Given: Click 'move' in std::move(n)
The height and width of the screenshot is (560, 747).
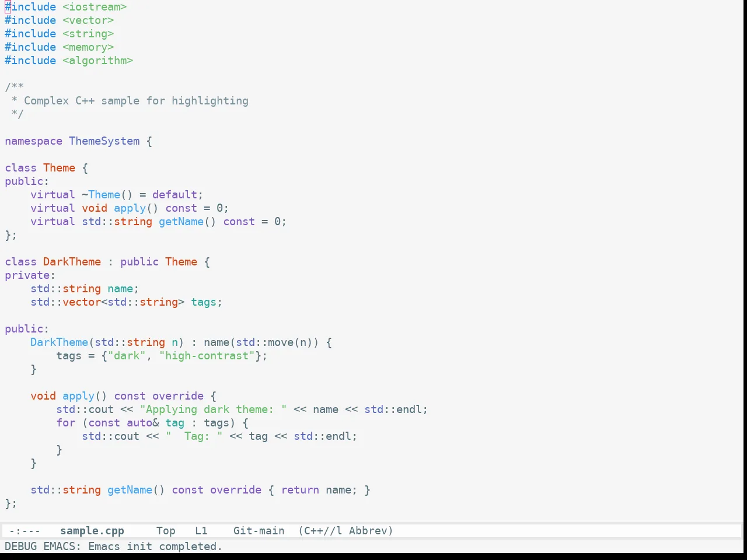Looking at the screenshot, I should (281, 342).
